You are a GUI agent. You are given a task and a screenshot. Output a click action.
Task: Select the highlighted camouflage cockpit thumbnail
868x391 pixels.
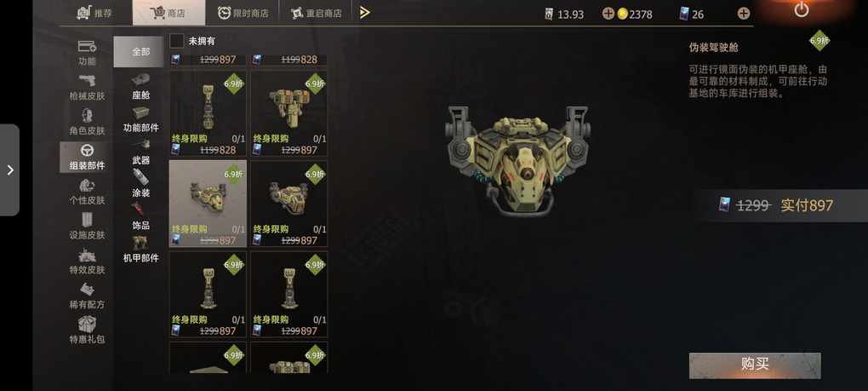(208, 204)
